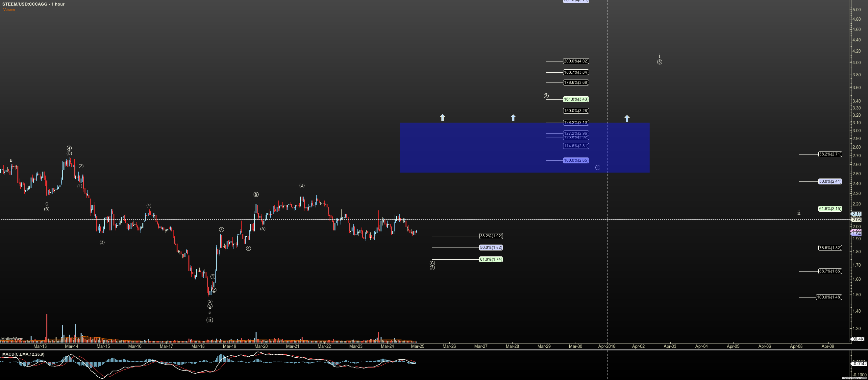Select the green 61.8%(2.15) retracement label
868x380 pixels.
point(830,209)
